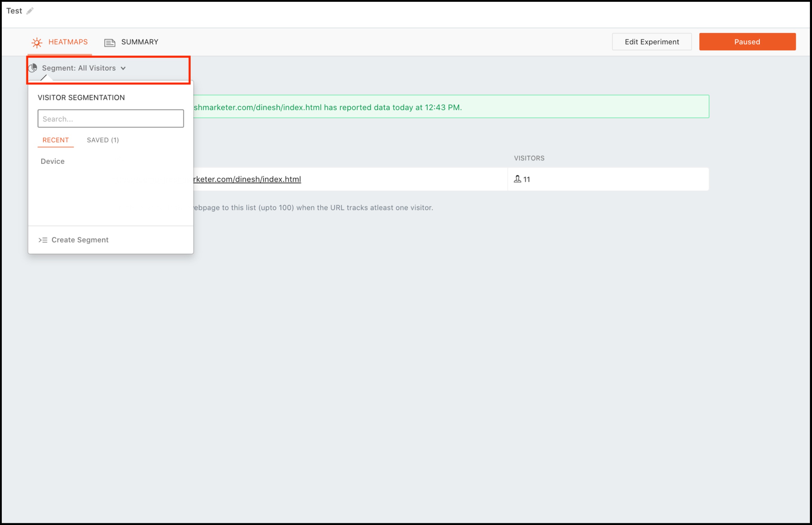Viewport: 812px width, 525px height.
Task: Click the VISITORS column header
Action: click(x=529, y=158)
